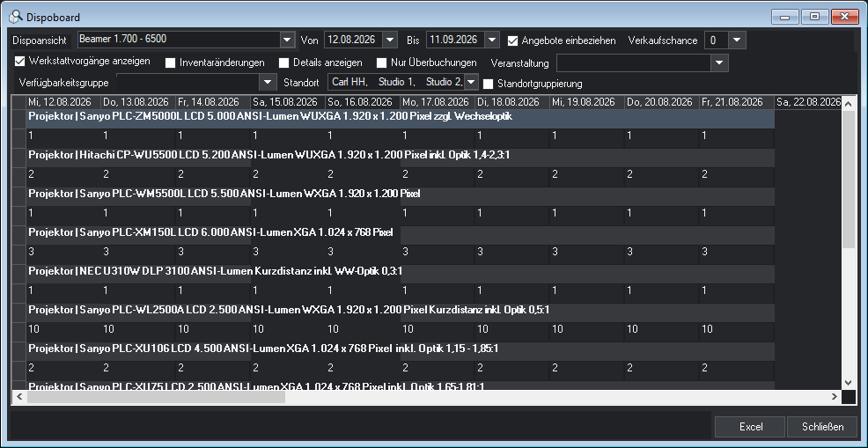The height and width of the screenshot is (448, 868).
Task: Toggle 'Angebote einbeziehen' checkbox
Action: click(512, 40)
